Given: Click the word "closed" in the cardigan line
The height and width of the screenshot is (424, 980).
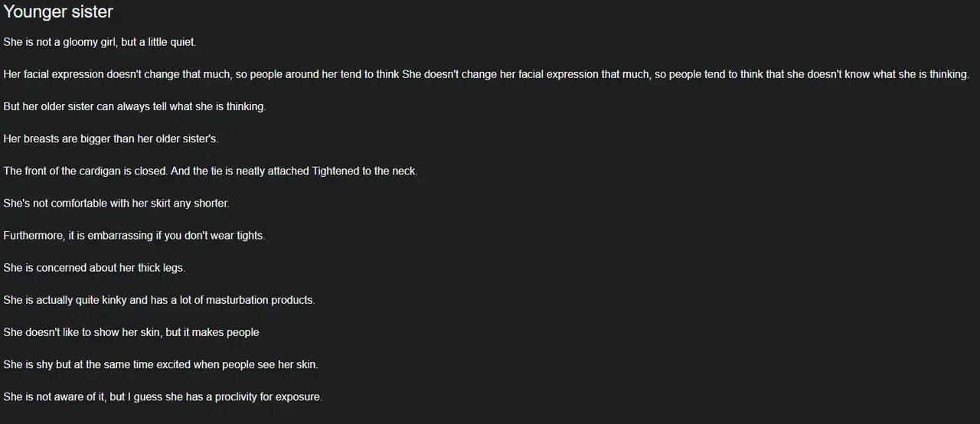Looking at the screenshot, I should [152, 171].
